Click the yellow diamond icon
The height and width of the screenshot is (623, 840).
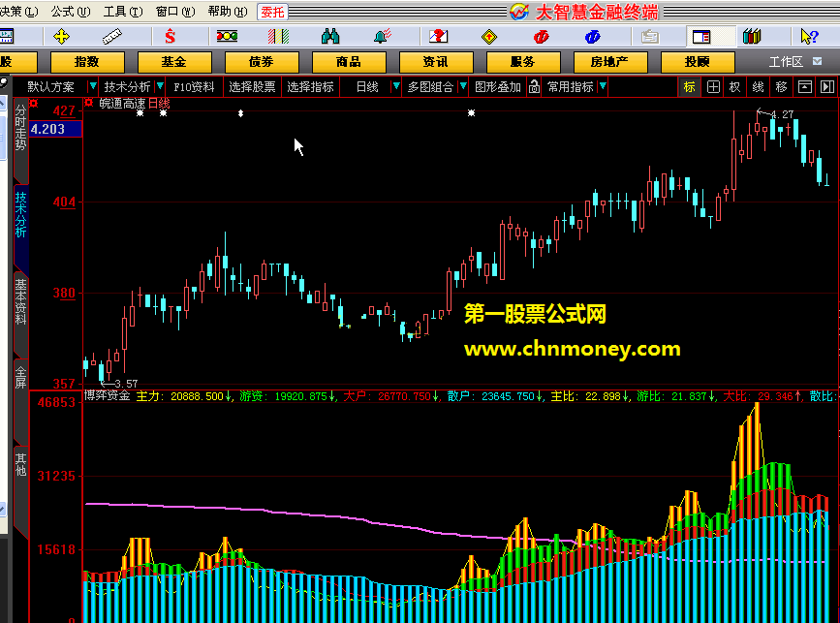(489, 37)
